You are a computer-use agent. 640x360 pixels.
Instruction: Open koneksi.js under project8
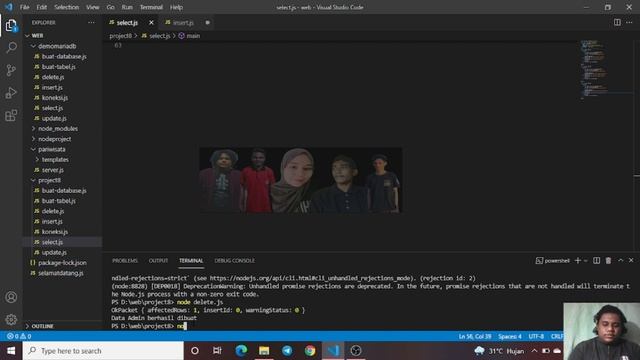(x=55, y=232)
